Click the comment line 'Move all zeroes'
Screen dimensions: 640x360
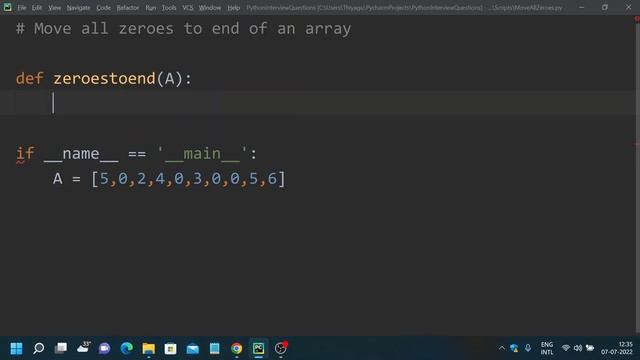click(x=183, y=29)
